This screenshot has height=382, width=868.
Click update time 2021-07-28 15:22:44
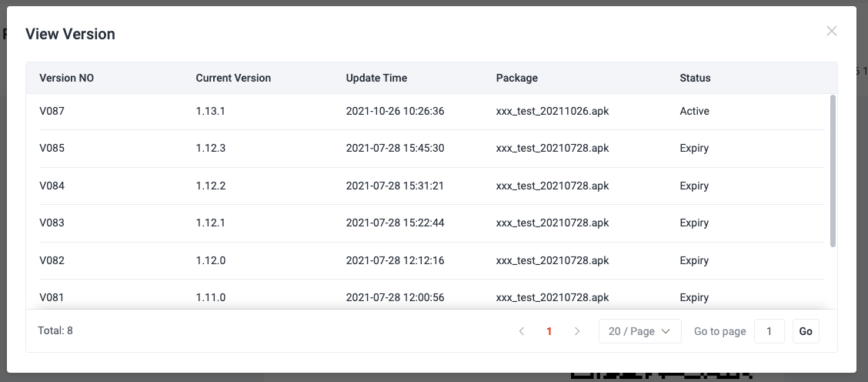[395, 223]
